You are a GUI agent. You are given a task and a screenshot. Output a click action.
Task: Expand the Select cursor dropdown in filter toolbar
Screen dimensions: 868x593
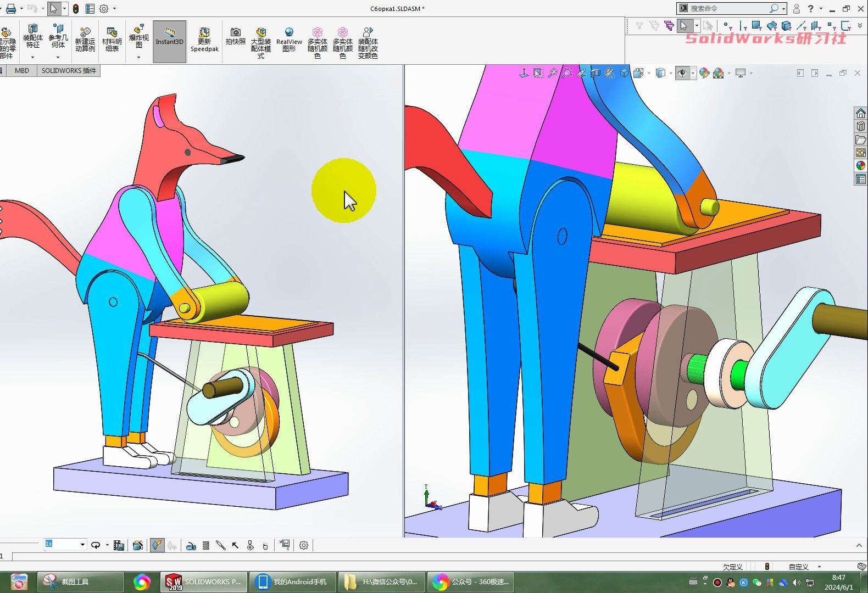click(x=696, y=26)
